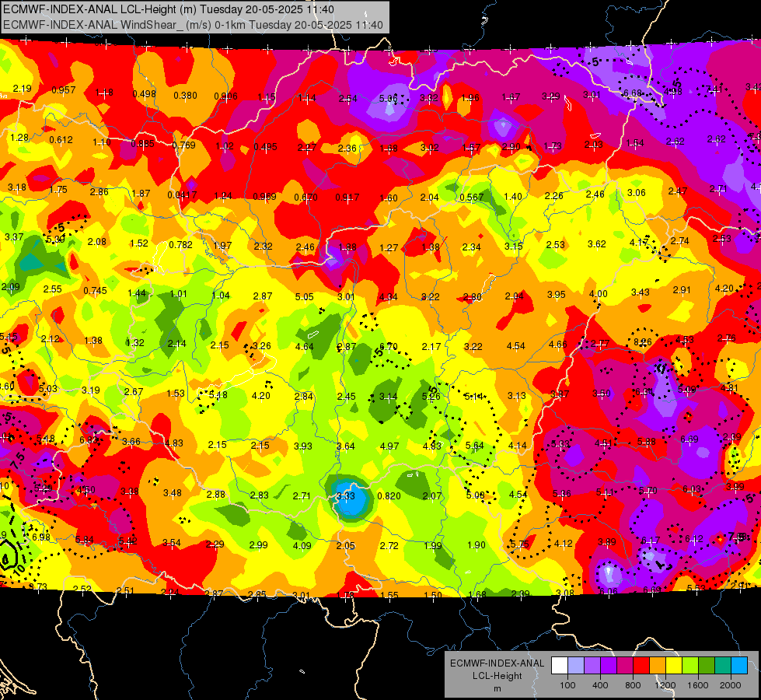This screenshot has height=700, width=761.
Task: Click the legend heading ECMWF-INDEX-ANAL
Action: pos(497,663)
